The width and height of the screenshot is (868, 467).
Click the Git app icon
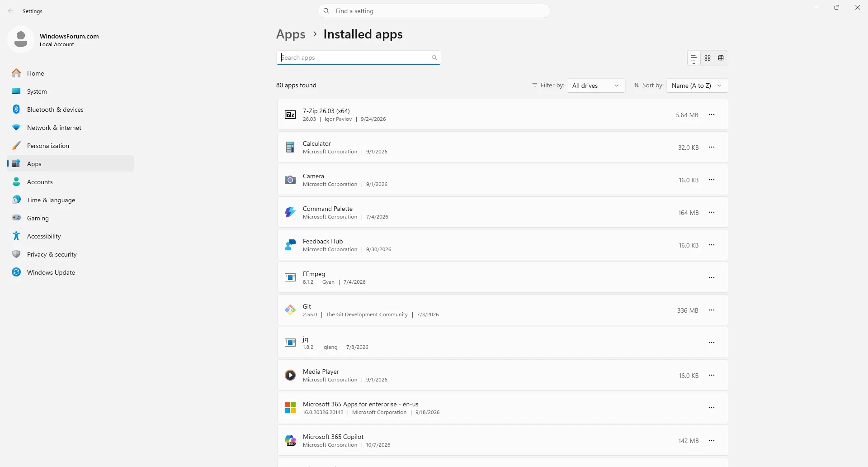coord(290,310)
